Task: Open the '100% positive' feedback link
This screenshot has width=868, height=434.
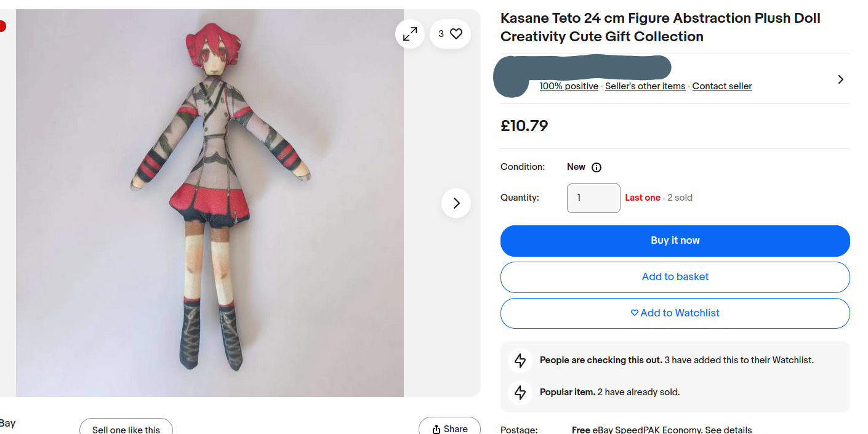Action: (x=569, y=86)
